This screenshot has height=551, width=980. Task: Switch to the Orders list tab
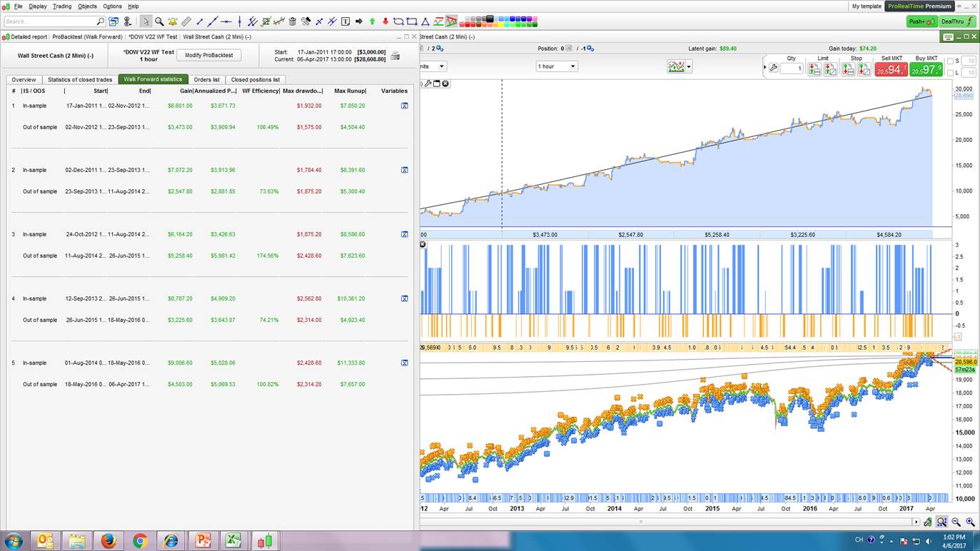pyautogui.click(x=206, y=80)
